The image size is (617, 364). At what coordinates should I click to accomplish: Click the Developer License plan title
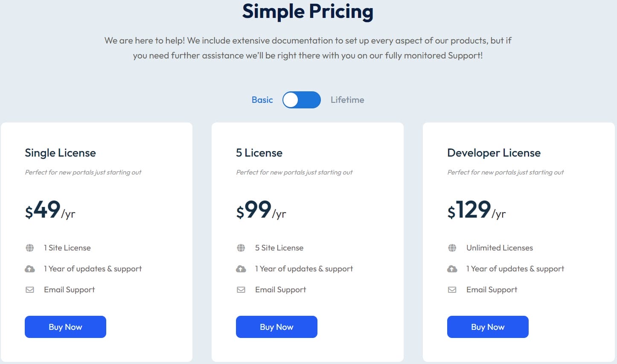[494, 153]
